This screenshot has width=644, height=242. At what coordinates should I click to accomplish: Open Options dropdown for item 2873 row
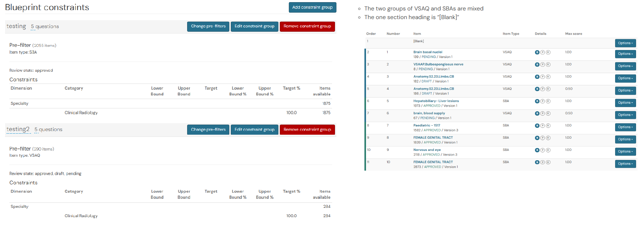click(x=625, y=164)
